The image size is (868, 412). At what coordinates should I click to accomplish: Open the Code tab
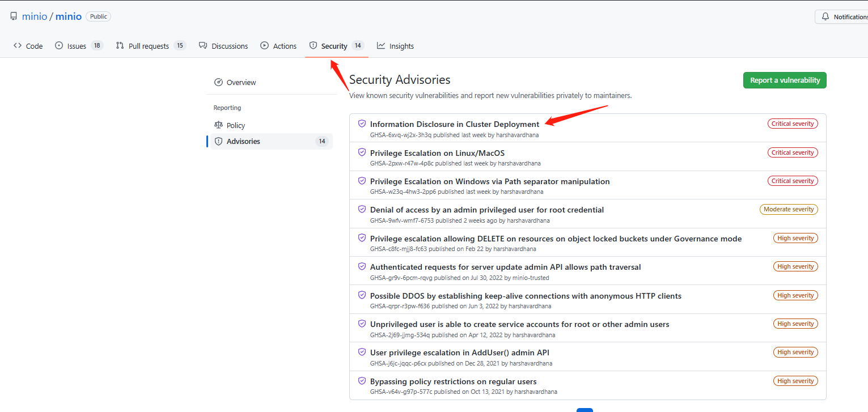point(28,46)
